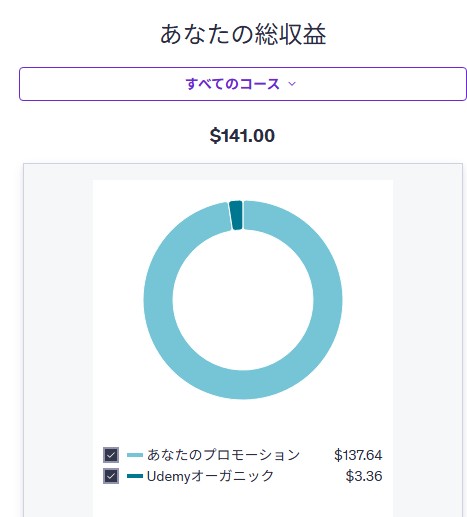This screenshot has width=467, height=517.
Task: Click the あなたのプロモーション legend label
Action: (224, 455)
